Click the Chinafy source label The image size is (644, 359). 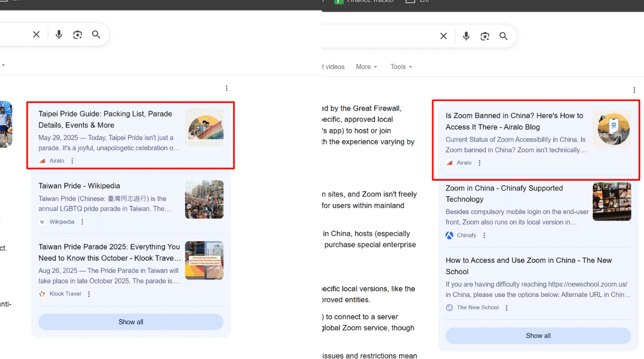tap(467, 235)
